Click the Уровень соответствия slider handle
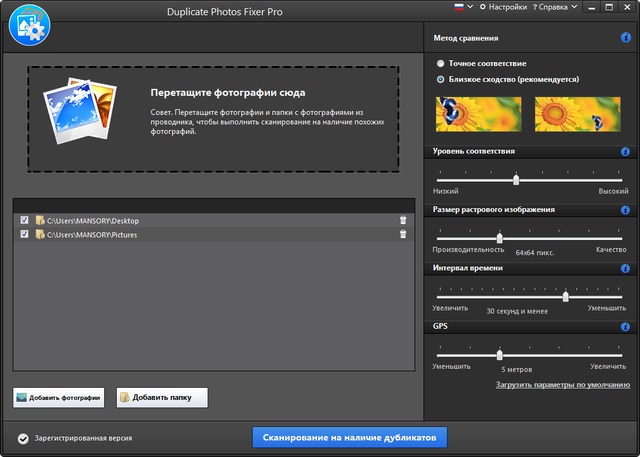Viewport: 640px width, 457px height. tap(516, 180)
